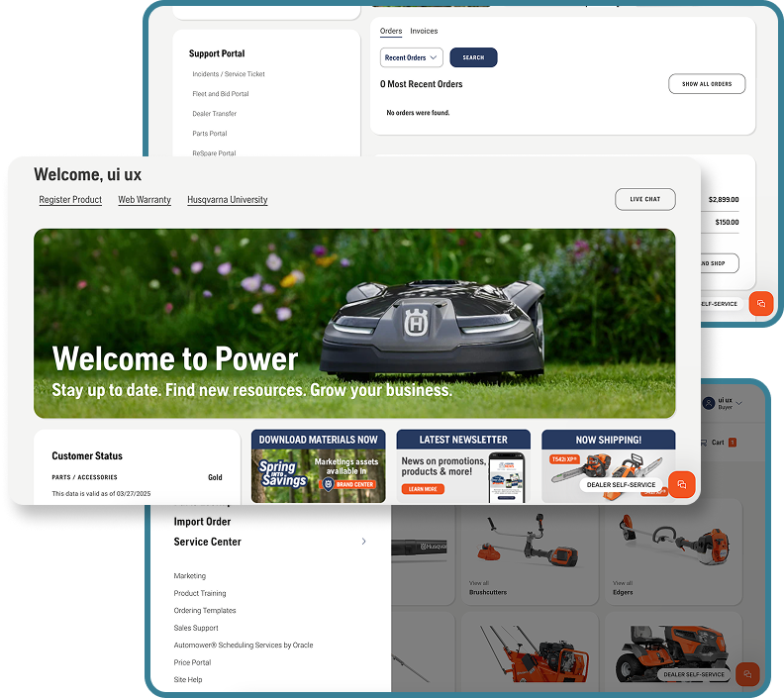The image size is (784, 698).
Task: Click the $2,899.00 price value
Action: [x=724, y=200]
